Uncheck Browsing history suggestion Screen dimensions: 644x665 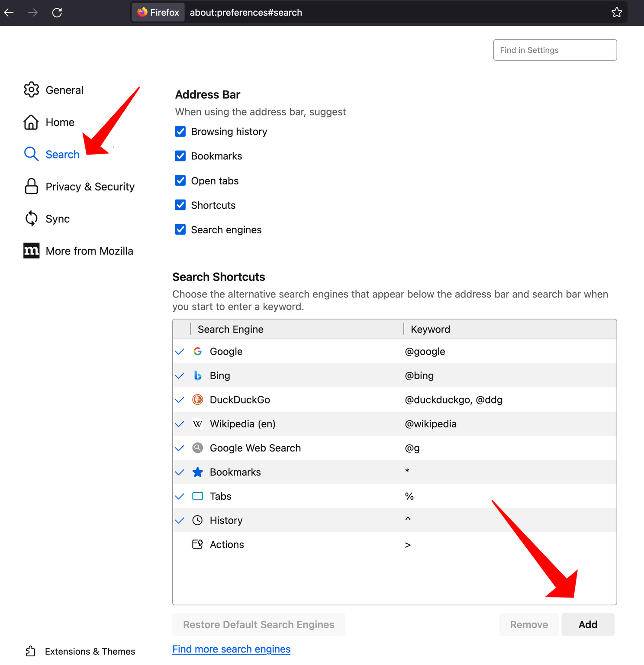coord(180,131)
